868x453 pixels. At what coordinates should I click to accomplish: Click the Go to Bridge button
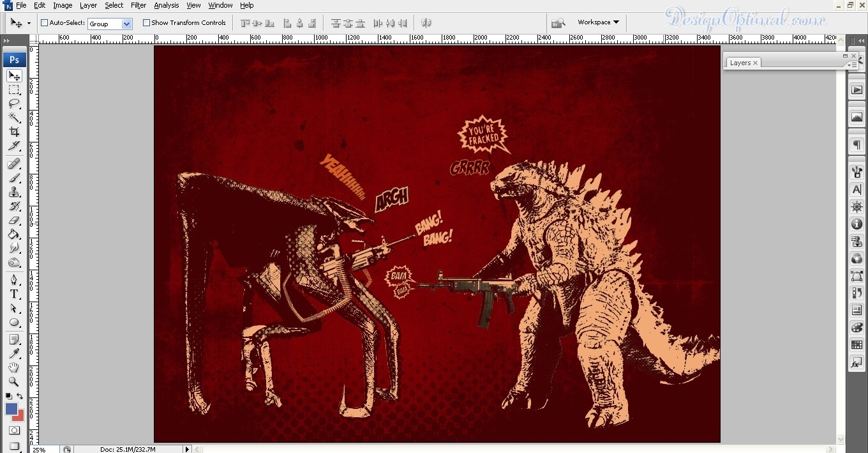pos(558,23)
